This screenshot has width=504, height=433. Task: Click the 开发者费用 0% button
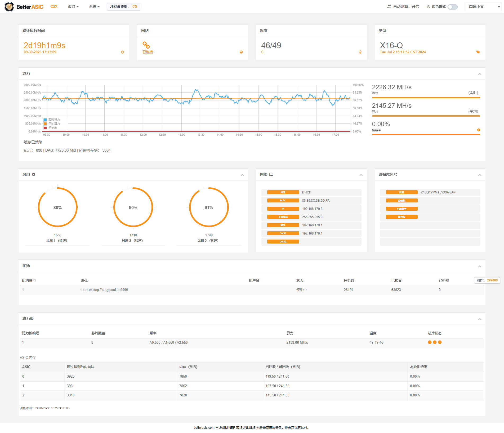pos(123,7)
